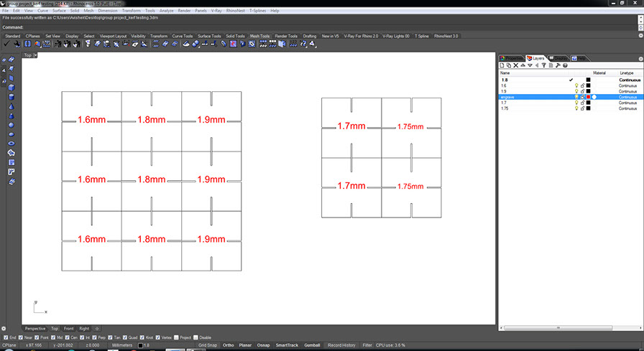This screenshot has width=644, height=351.
Task: Click the hammer Tools icon in Layers panel
Action: 558,65
